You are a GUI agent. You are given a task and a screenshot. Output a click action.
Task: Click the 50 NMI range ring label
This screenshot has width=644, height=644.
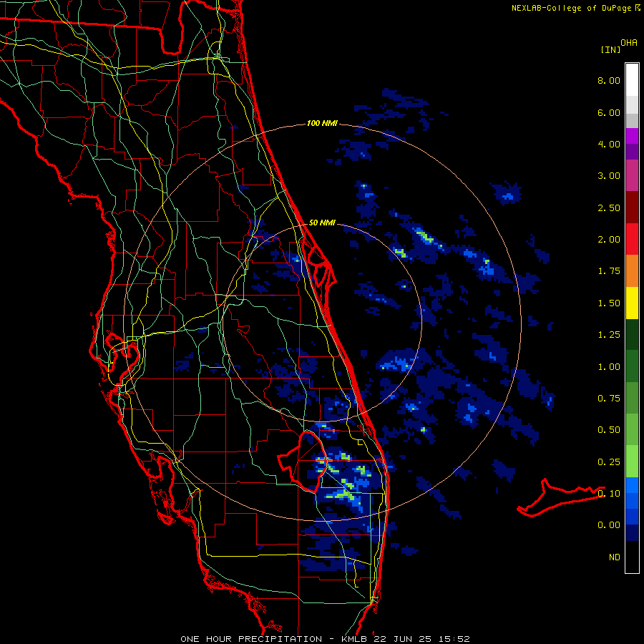[322, 223]
